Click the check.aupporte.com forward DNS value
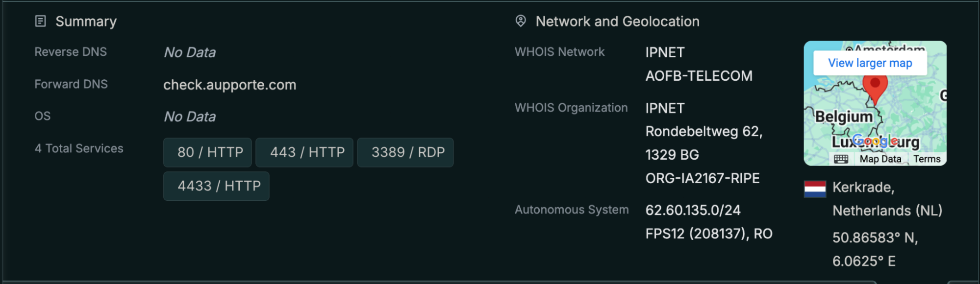 [229, 85]
